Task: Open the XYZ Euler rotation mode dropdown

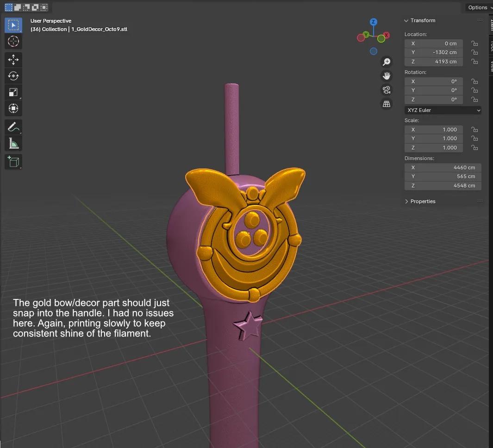Action: [443, 110]
